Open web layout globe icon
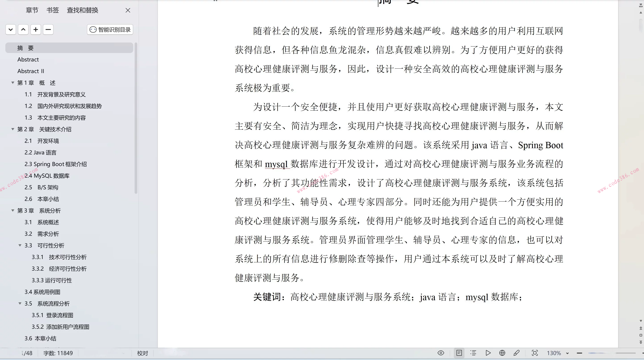The width and height of the screenshot is (644, 360). (x=502, y=353)
